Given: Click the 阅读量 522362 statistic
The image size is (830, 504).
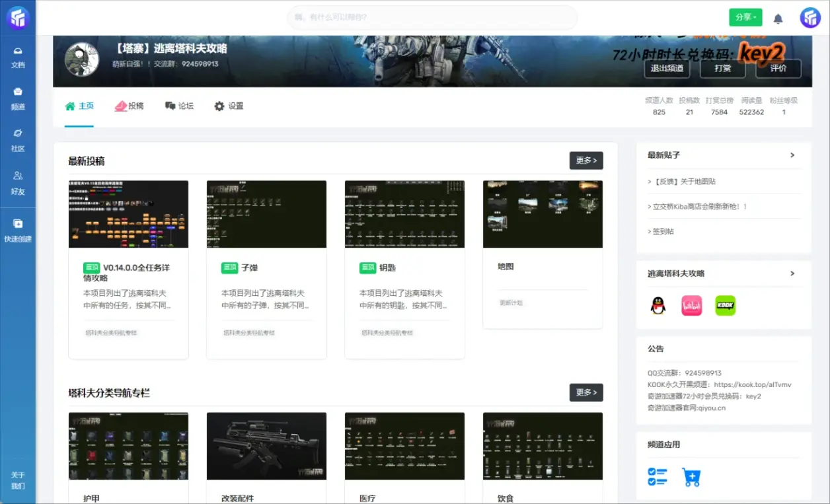Looking at the screenshot, I should coord(752,106).
